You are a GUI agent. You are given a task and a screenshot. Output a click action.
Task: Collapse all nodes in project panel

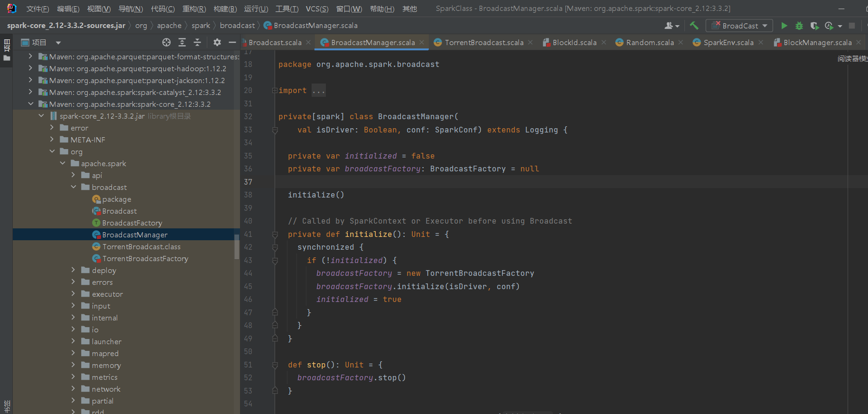point(197,42)
